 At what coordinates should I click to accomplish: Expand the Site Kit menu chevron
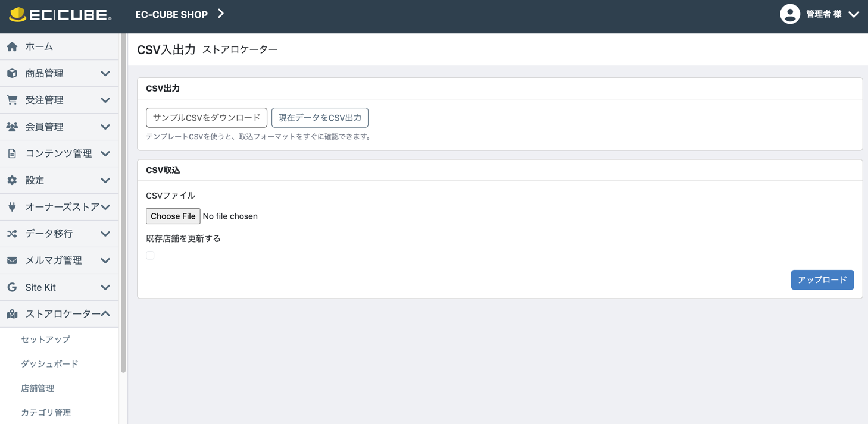pos(105,288)
